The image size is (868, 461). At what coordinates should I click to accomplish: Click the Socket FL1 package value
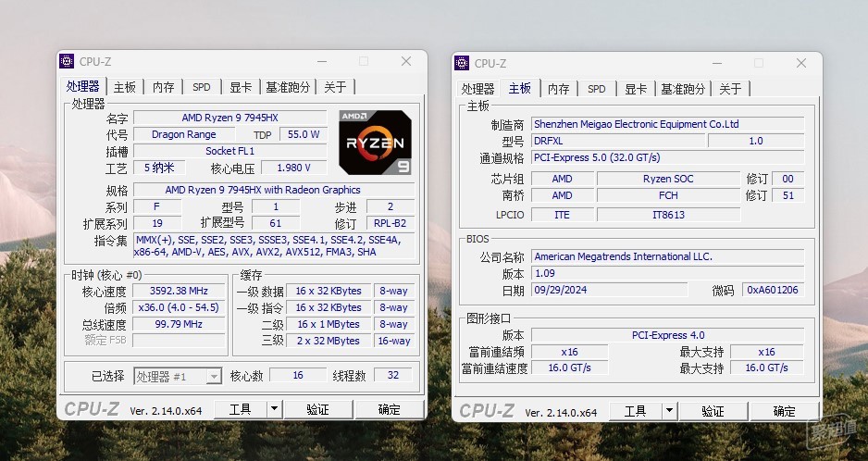229,151
